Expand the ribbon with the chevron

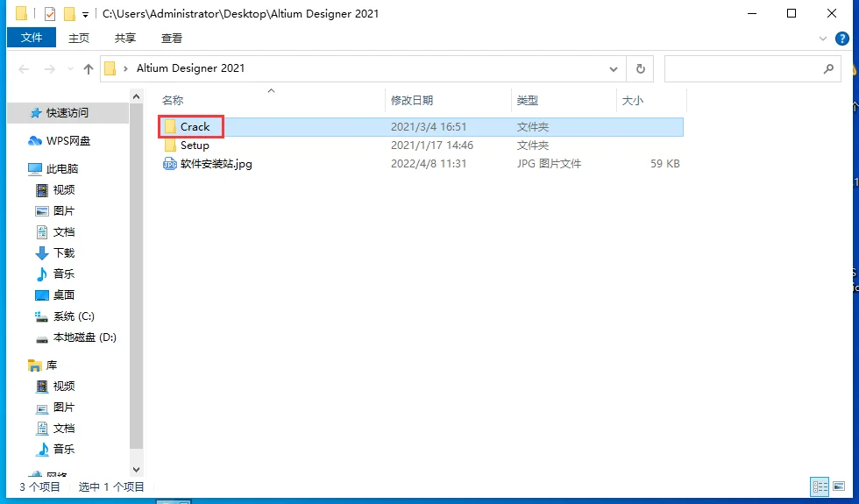click(x=823, y=39)
